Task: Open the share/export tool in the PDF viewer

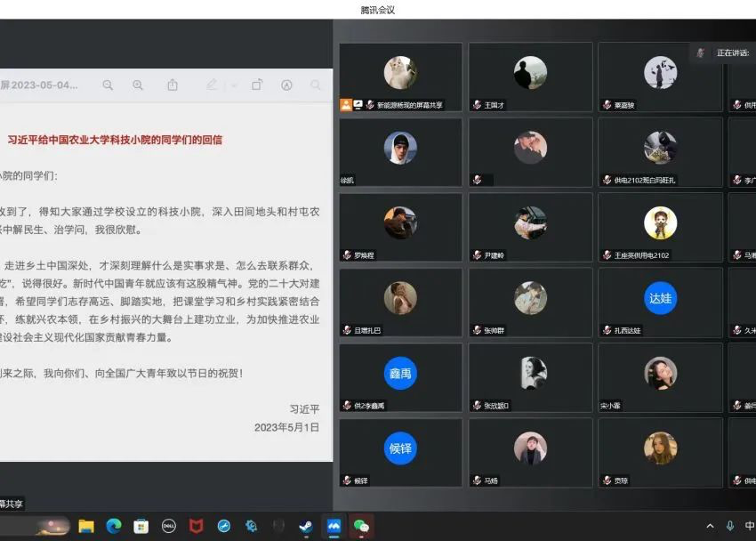Action: coord(173,85)
